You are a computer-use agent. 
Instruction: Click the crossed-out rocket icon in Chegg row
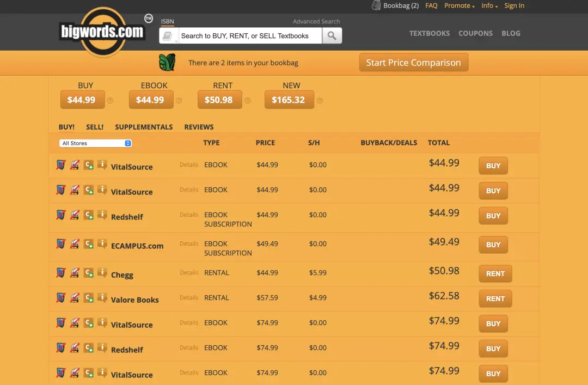[x=75, y=273]
